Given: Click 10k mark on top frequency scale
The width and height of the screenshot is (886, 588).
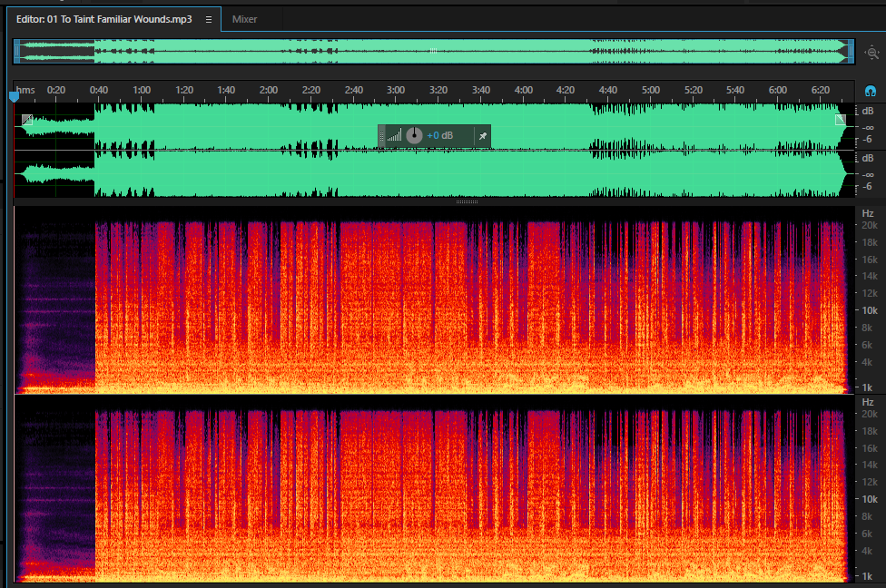Looking at the screenshot, I should click(x=870, y=310).
